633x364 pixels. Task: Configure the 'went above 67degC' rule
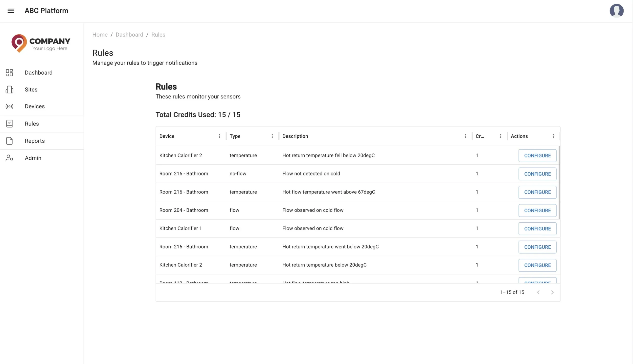[x=537, y=192]
